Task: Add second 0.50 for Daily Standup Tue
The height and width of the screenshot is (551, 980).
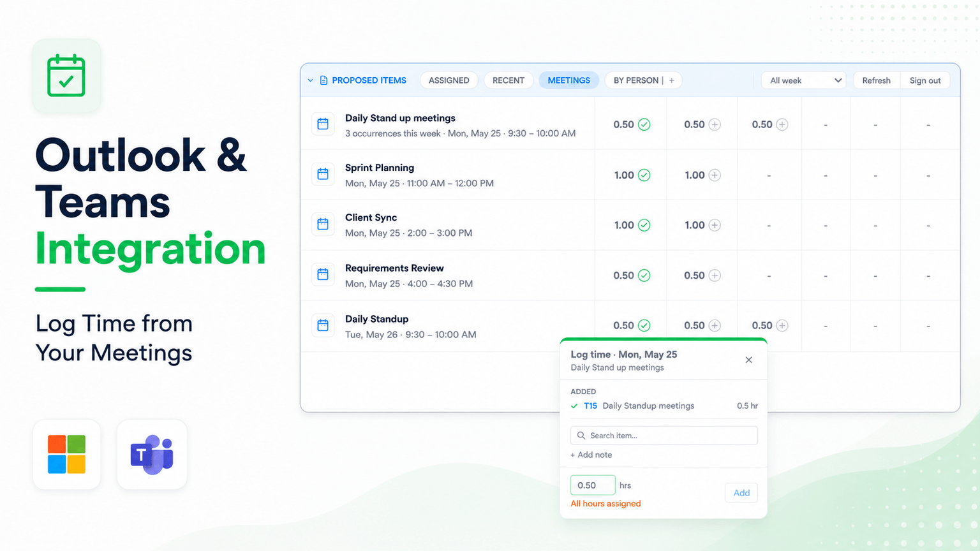Action: coord(715,325)
